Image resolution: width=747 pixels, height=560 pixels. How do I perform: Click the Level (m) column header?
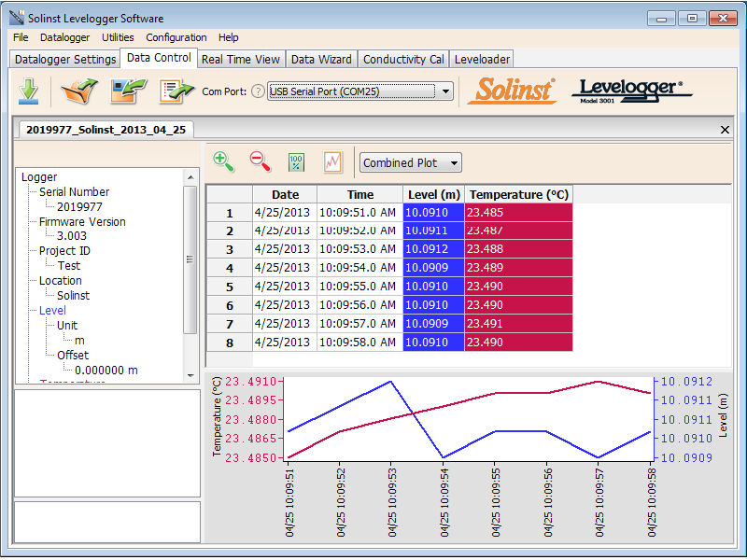point(433,194)
